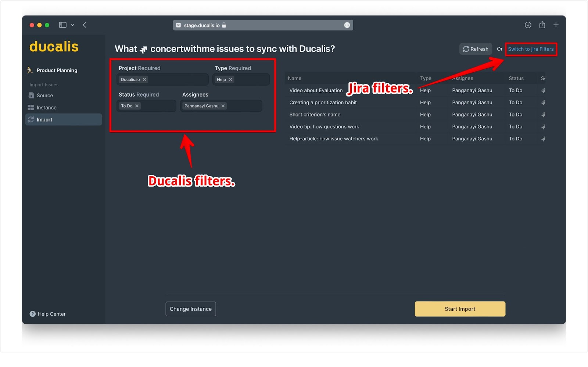The image size is (588, 367).
Task: Click the Jira icon in the page heading
Action: tap(143, 50)
